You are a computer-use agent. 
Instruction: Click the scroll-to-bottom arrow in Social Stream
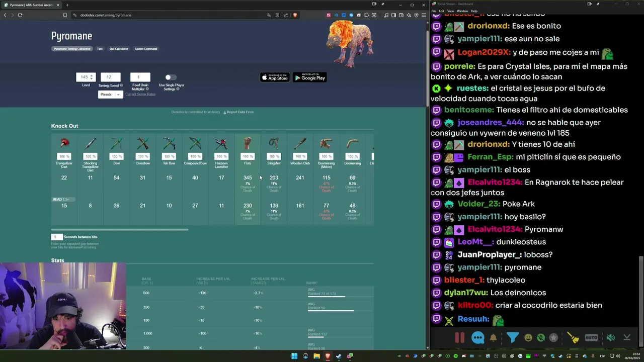tap(627, 338)
